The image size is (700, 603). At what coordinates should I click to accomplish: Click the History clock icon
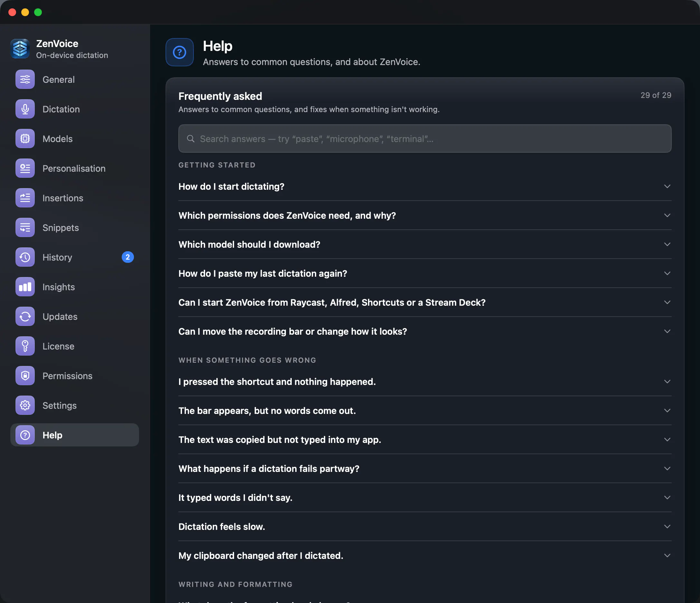coord(25,257)
